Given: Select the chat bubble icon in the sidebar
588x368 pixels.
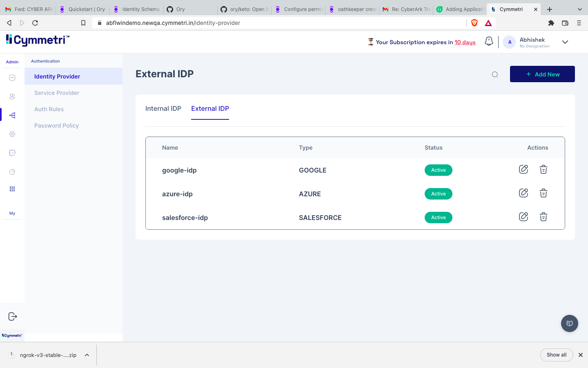Looking at the screenshot, I should (12, 153).
